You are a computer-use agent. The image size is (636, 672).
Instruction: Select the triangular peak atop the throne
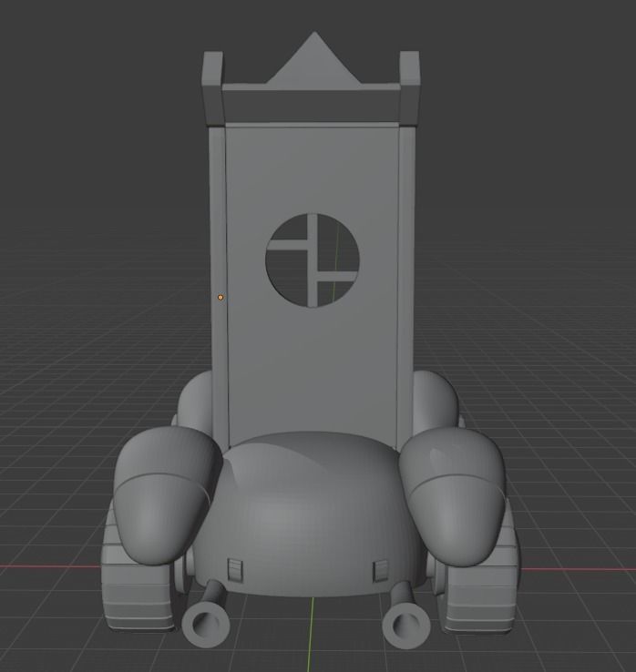313,58
